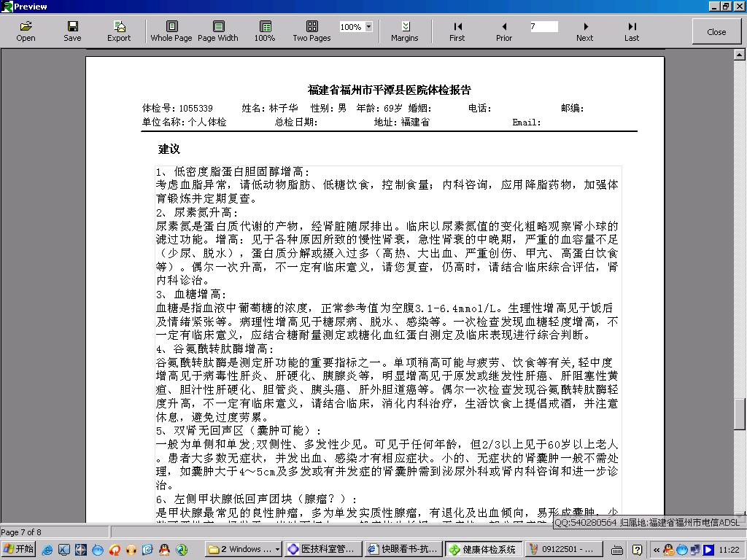Jump to Last page
This screenshot has height=560, width=747.
tap(632, 31)
